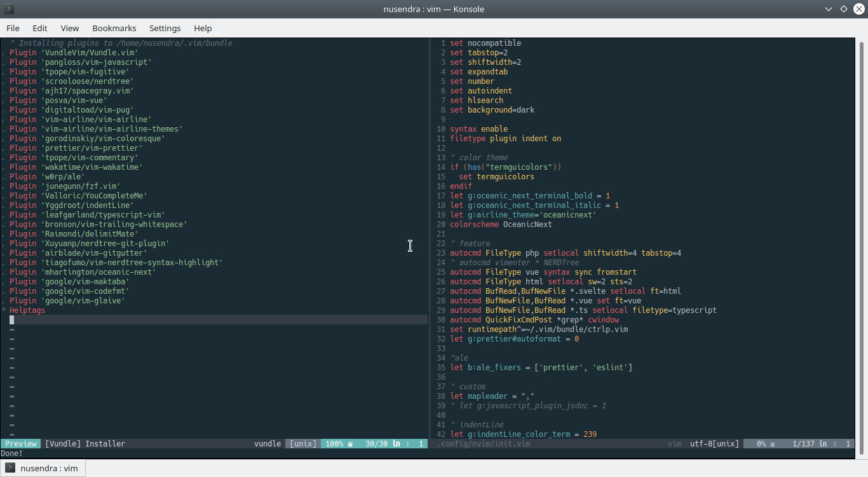The image size is (868, 477).
Task: Click the Plugin 'google/vim-codefmt' line
Action: [x=69, y=291]
